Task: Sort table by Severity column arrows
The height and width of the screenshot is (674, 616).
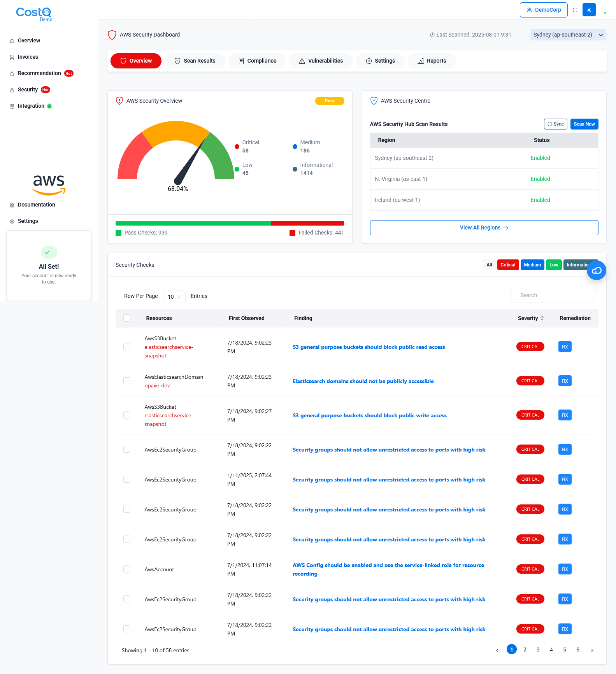Action: pyautogui.click(x=542, y=318)
